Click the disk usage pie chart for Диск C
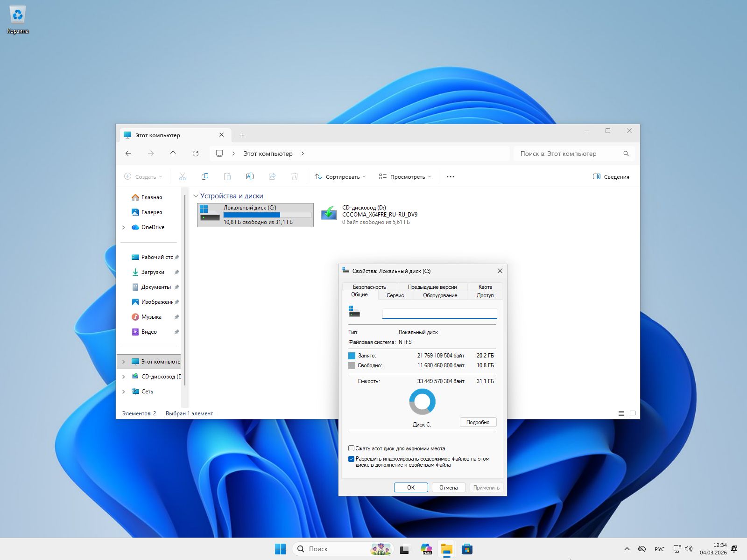 coord(422,401)
